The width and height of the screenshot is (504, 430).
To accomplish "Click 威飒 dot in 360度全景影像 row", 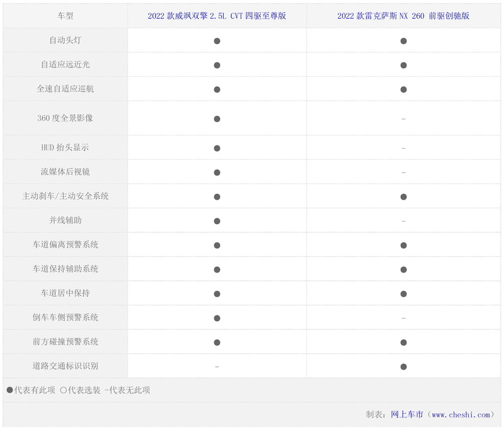I will (x=217, y=119).
